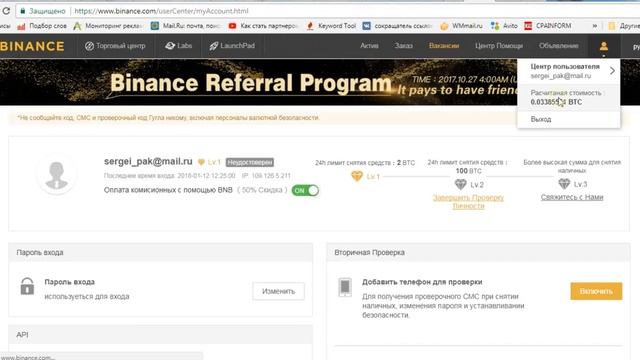Open WMmail.ru bookmark
This screenshot has height=360, width=640.
461,26
